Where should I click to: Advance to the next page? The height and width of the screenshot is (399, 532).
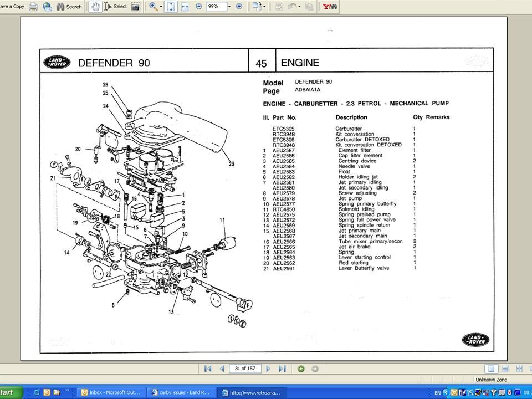pos(268,369)
